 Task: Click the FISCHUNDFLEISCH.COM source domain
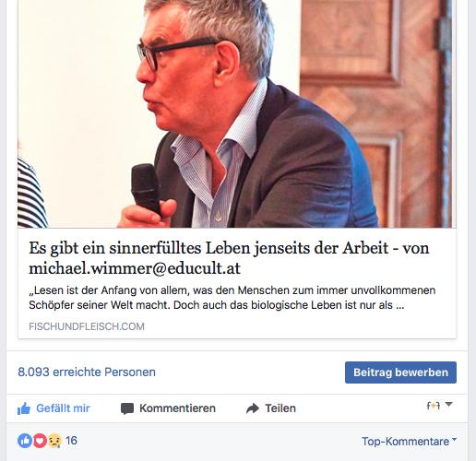click(x=87, y=326)
